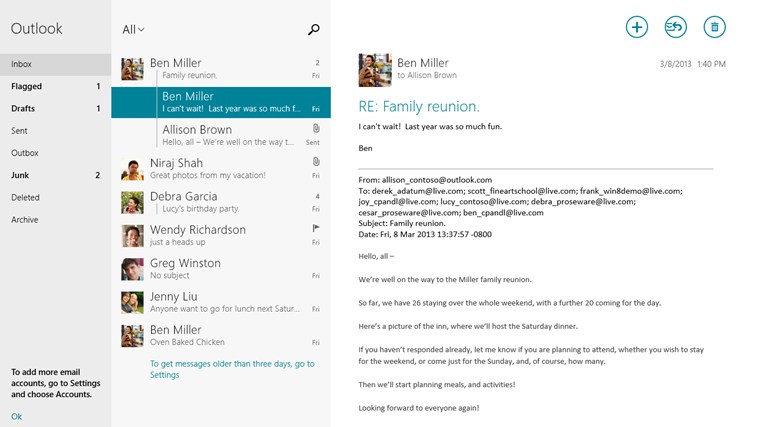Image resolution: width=759 pixels, height=427 pixels.
Task: Click the 3/8/2013 1:40 PM timestamp
Action: [692, 64]
